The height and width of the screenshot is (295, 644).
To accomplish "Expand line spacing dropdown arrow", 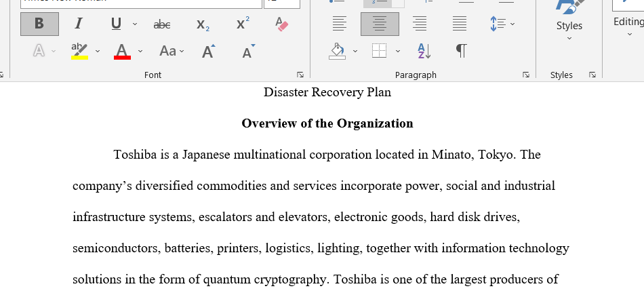I will click(512, 24).
